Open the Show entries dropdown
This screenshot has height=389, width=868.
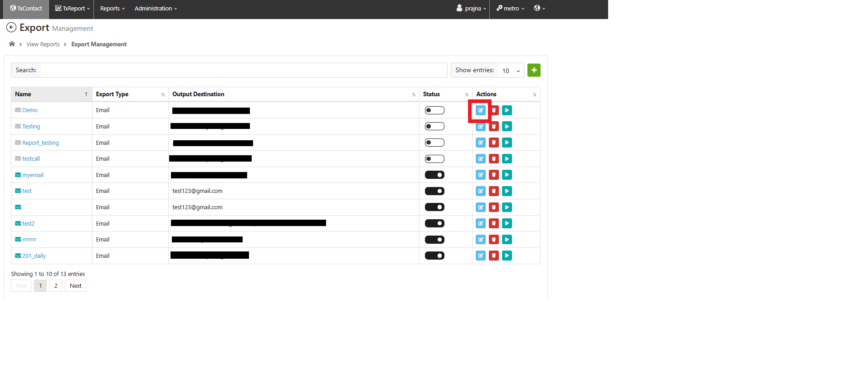tap(511, 71)
